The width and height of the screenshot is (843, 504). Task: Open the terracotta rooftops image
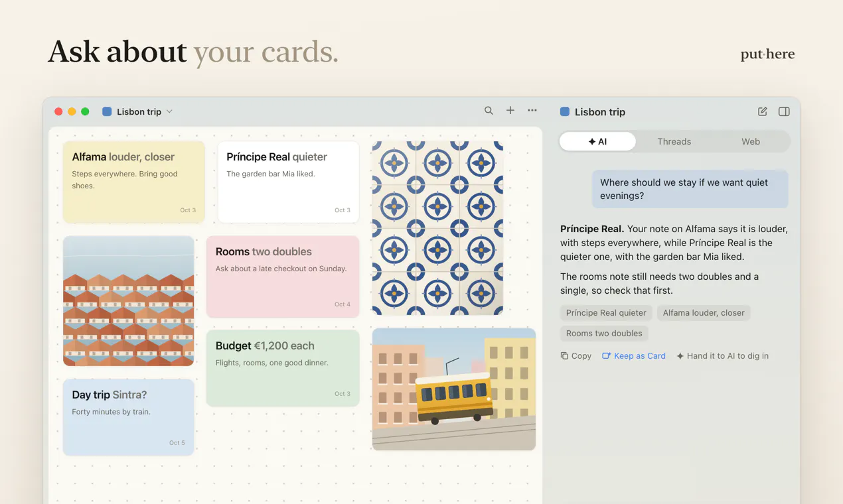tap(129, 301)
